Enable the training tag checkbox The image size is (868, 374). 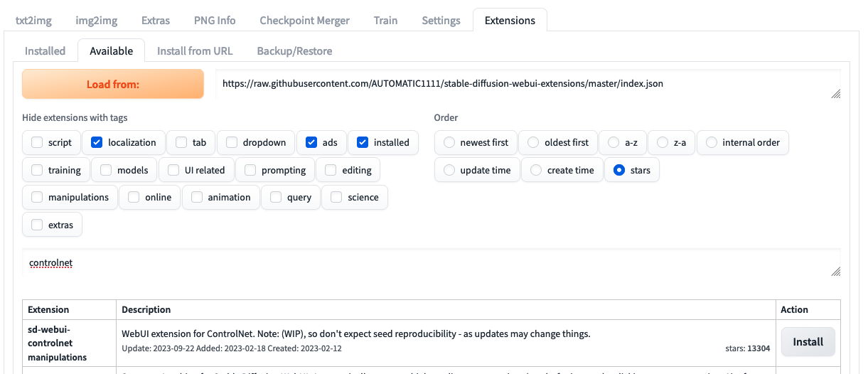[x=37, y=170]
